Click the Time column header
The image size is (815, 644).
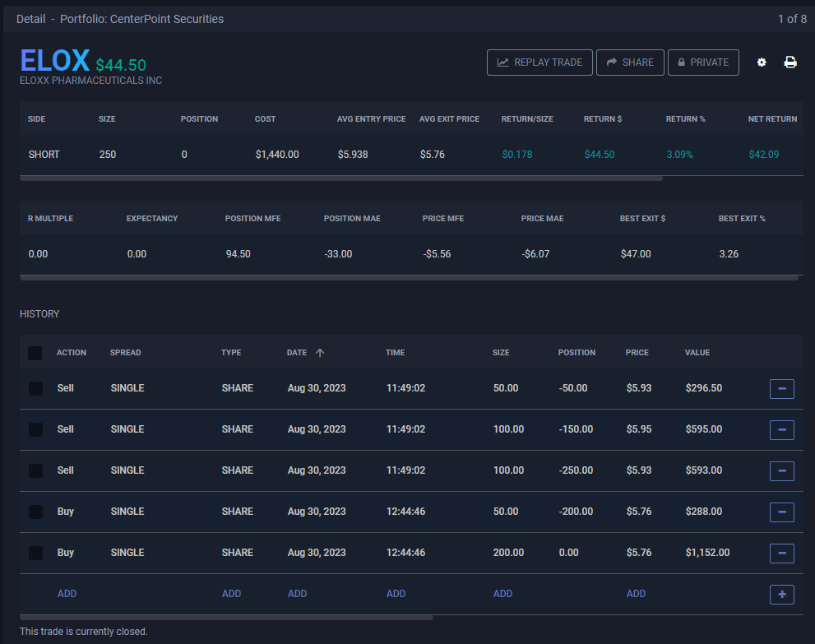tap(396, 353)
